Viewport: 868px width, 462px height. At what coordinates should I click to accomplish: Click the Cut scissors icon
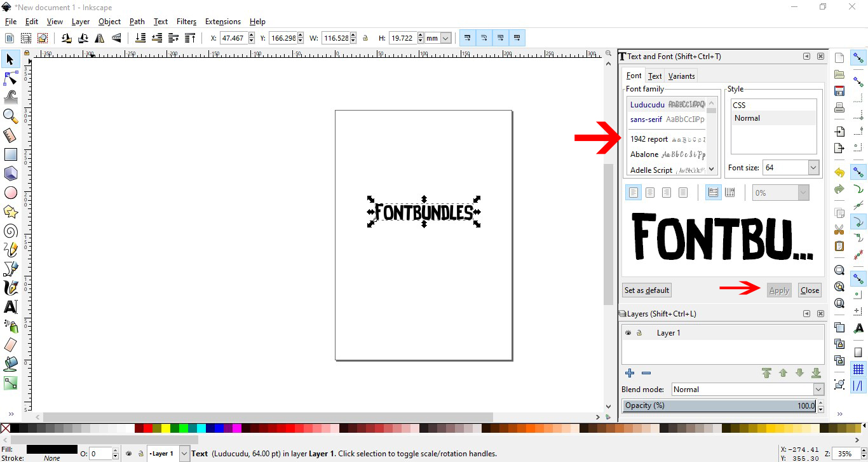pyautogui.click(x=839, y=229)
